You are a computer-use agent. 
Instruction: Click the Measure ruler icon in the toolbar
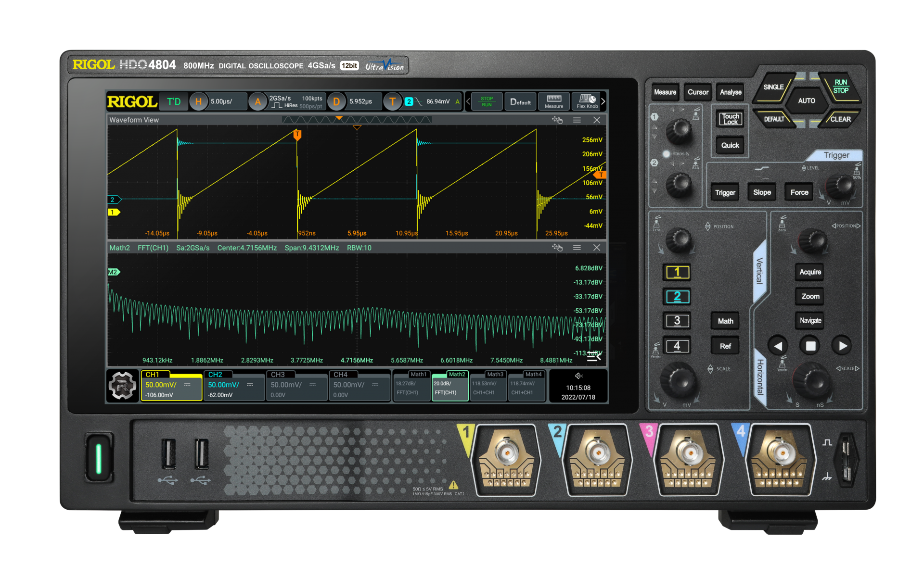click(x=554, y=101)
